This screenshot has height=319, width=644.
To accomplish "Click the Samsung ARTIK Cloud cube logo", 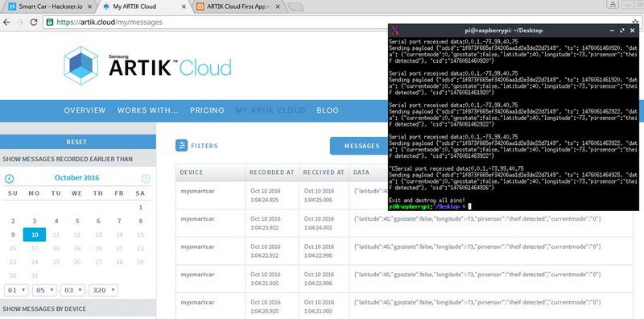I will coord(81,65).
